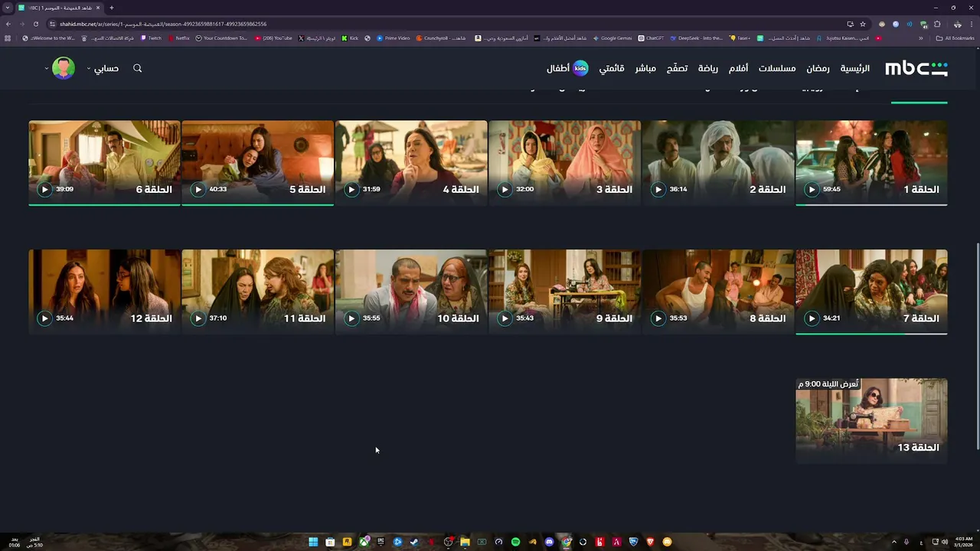The width and height of the screenshot is (980, 551).
Task: Open the Netflix bookmark
Action: 178,37
